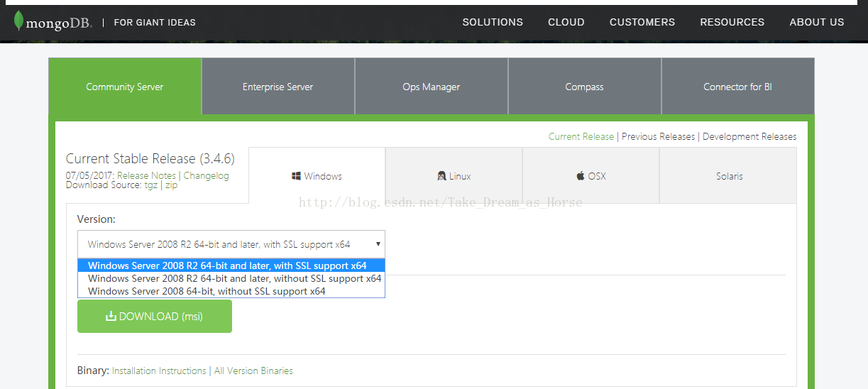Click Current Stable Release (3.4.6) heading
The height and width of the screenshot is (389, 868).
[150, 158]
